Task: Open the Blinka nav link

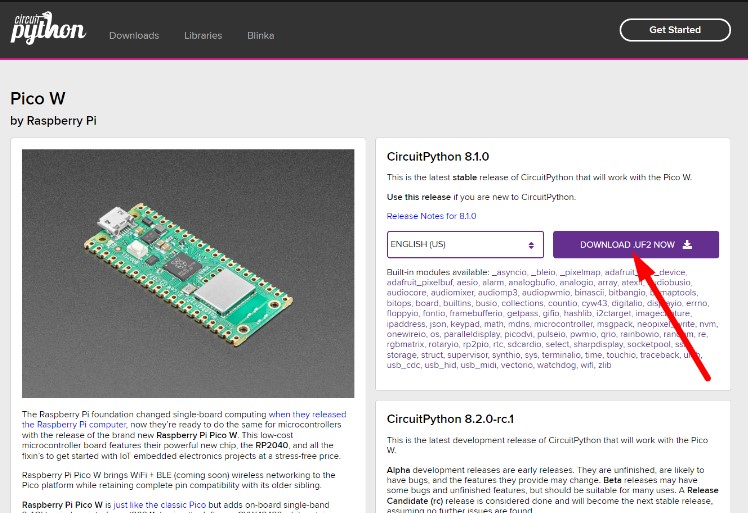Action: pos(261,36)
